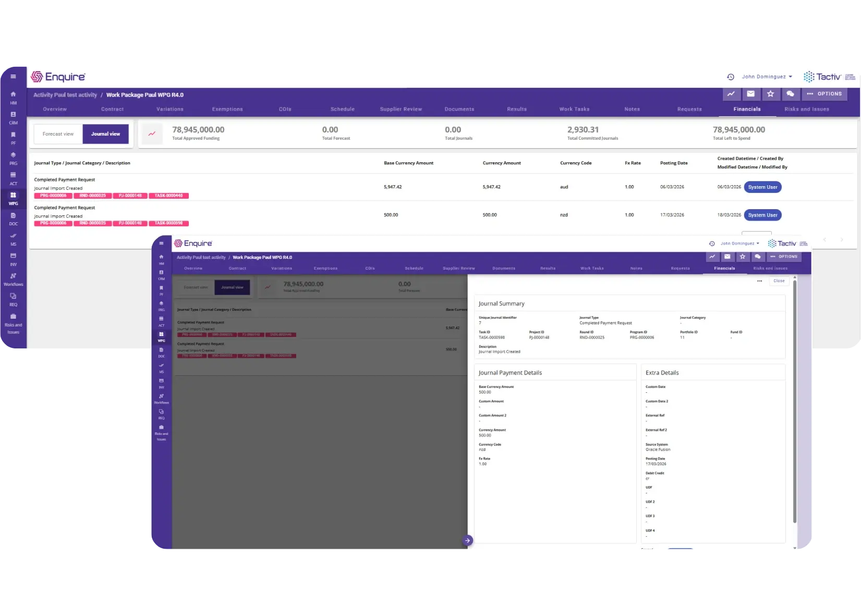Click System User button on the 5,947.42 row

click(x=763, y=187)
